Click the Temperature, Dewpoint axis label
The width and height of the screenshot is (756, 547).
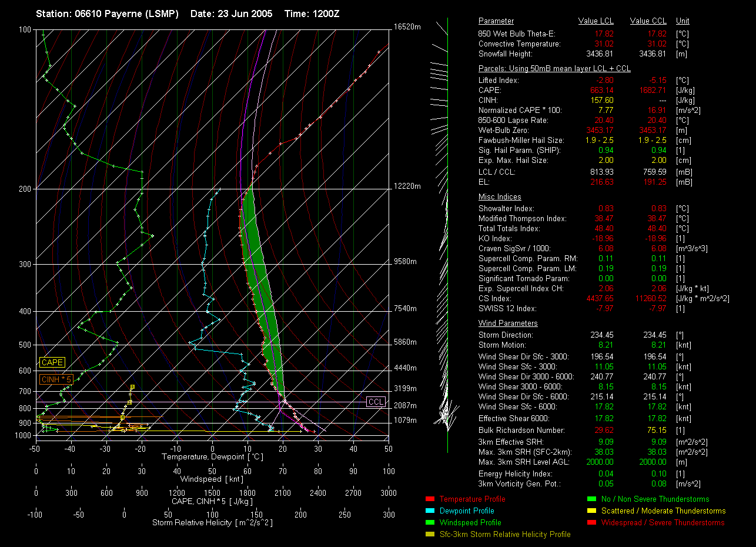coord(212,456)
